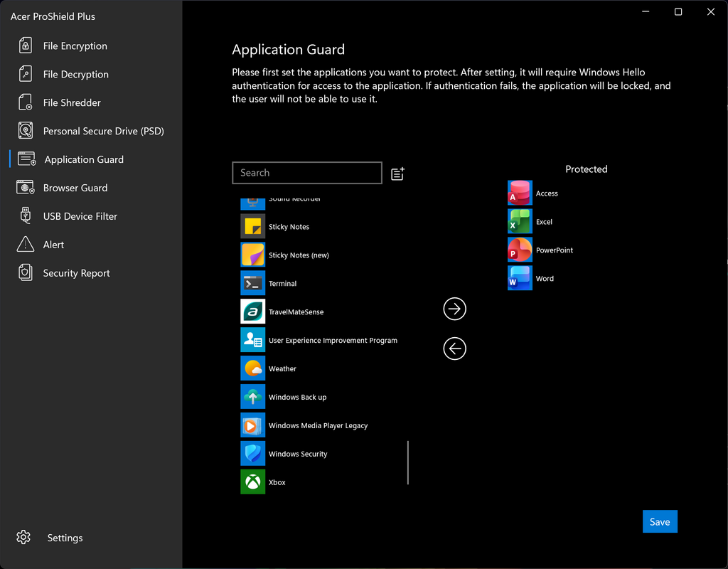
Task: Save the Application Guard settings
Action: coord(660,521)
